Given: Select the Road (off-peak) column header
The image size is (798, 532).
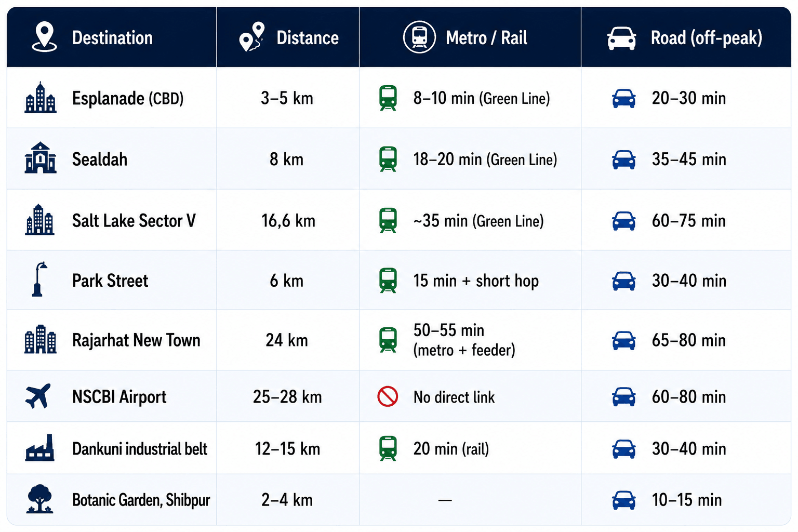Looking at the screenshot, I should [x=686, y=37].
